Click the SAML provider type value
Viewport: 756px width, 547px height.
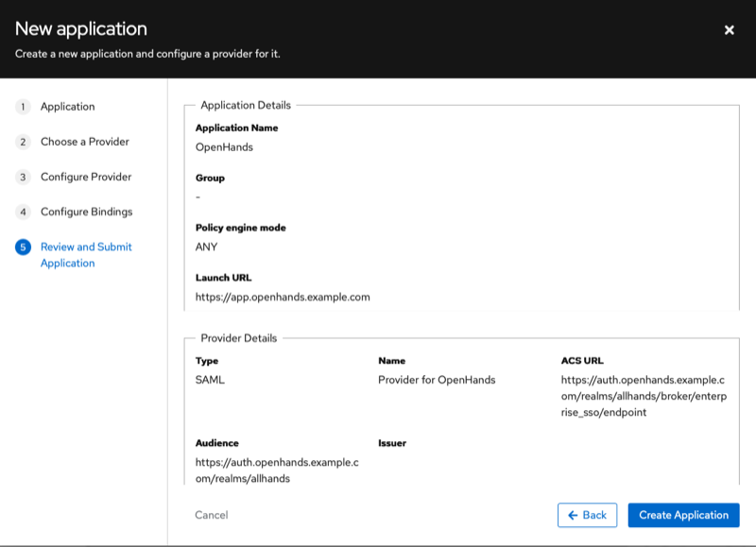click(x=210, y=380)
